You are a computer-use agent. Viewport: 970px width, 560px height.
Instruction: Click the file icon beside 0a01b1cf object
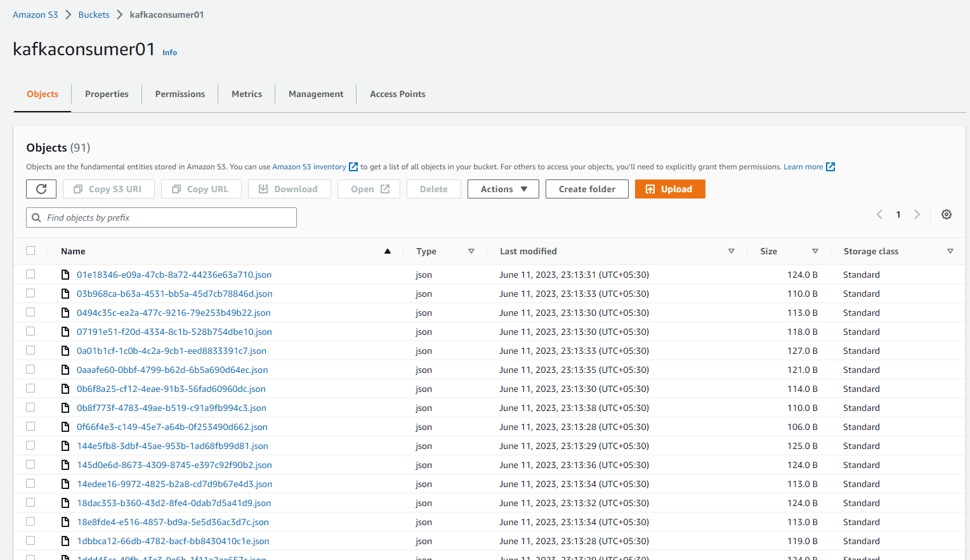point(65,349)
